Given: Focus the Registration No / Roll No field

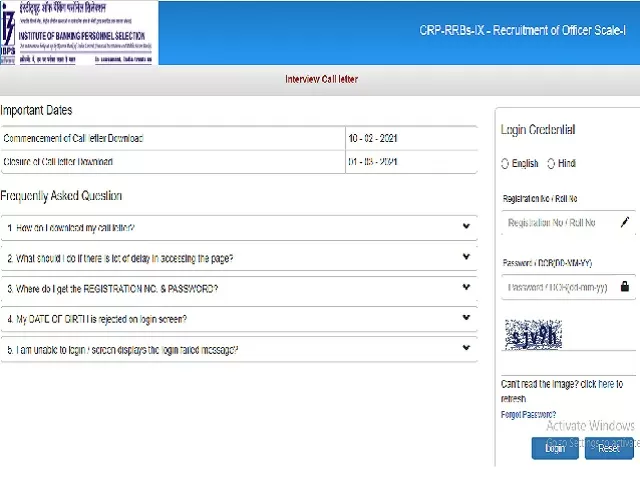Looking at the screenshot, I should coord(560,222).
